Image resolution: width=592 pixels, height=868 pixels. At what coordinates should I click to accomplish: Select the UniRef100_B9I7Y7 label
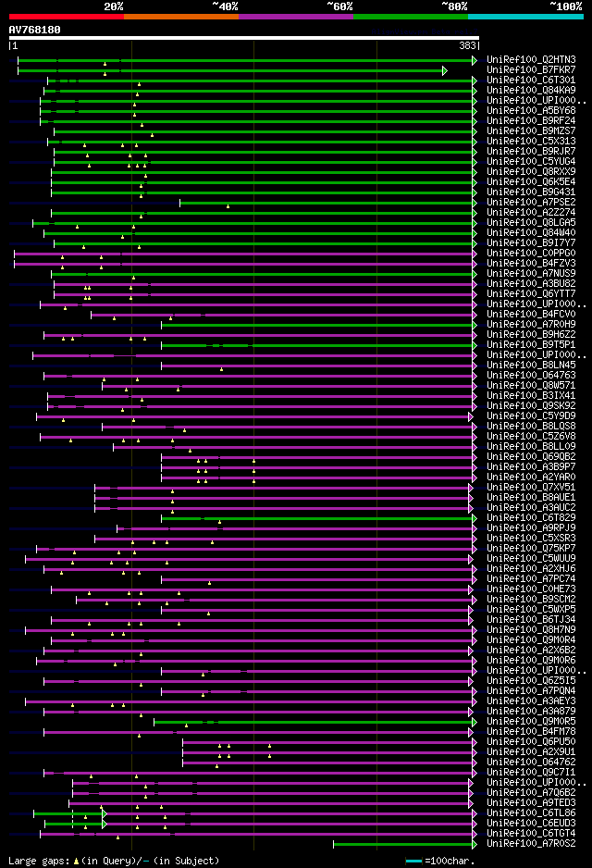531,243
